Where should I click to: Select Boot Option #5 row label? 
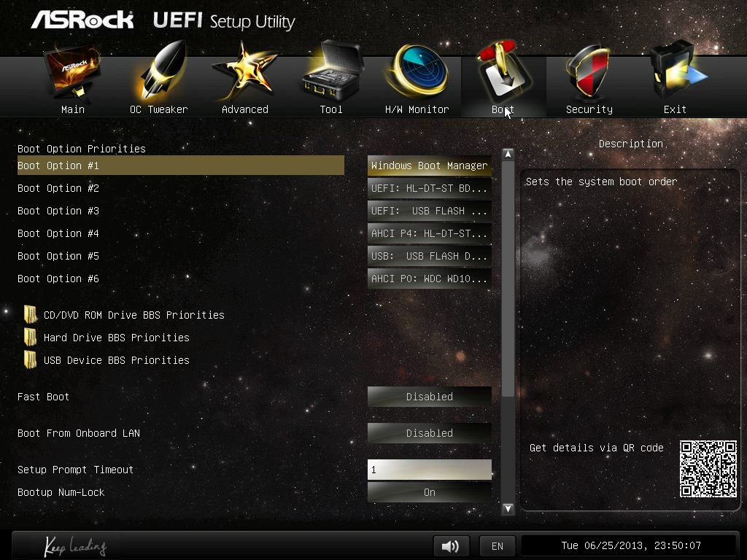tap(58, 256)
